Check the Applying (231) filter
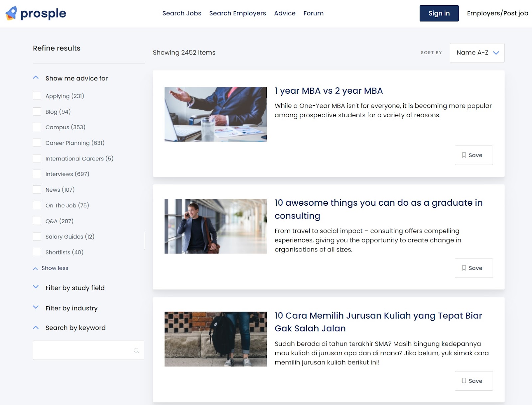The height and width of the screenshot is (405, 532). click(x=37, y=96)
